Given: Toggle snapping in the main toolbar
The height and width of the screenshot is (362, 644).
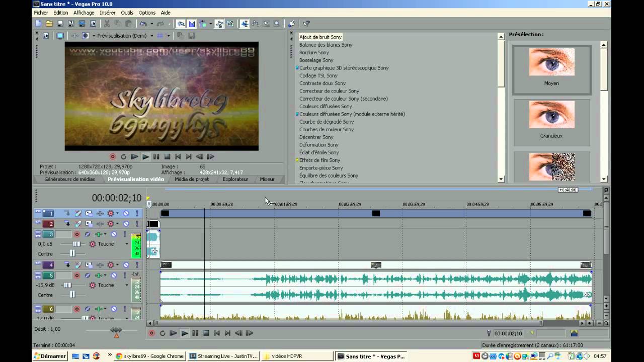Looking at the screenshot, I should (x=192, y=24).
